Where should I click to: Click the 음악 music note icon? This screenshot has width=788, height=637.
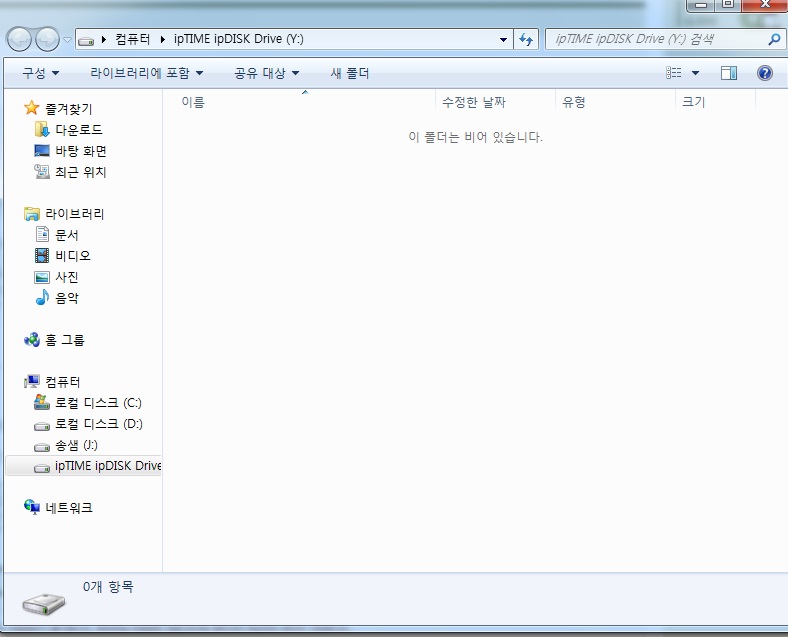(x=42, y=297)
